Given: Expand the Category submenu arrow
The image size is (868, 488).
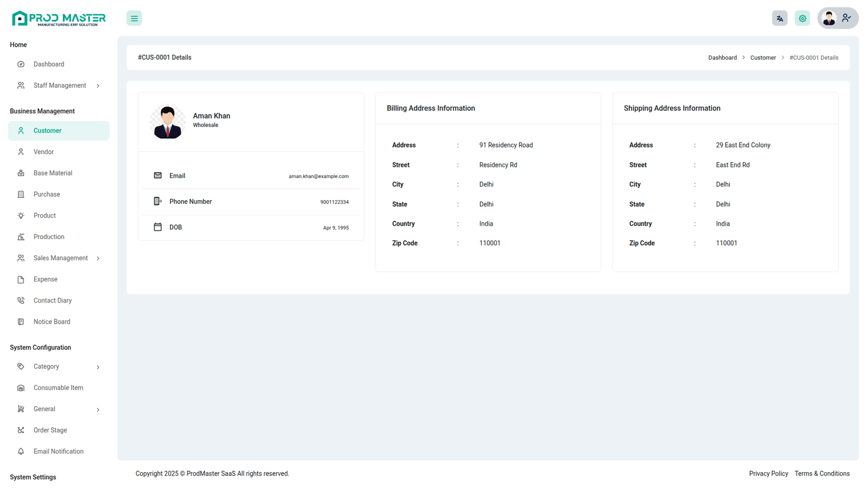Looking at the screenshot, I should click(98, 367).
